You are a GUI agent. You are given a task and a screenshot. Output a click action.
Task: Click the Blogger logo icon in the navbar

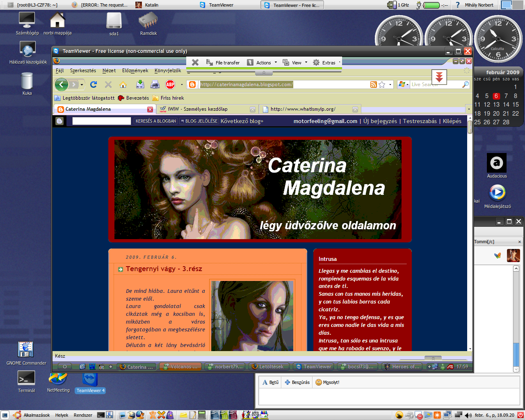pos(59,121)
